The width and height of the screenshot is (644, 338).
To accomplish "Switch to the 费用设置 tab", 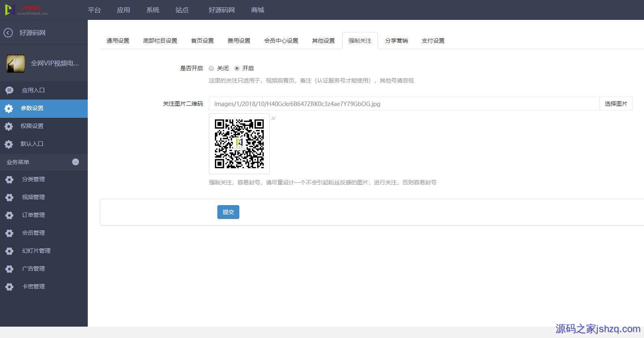I will tap(239, 41).
